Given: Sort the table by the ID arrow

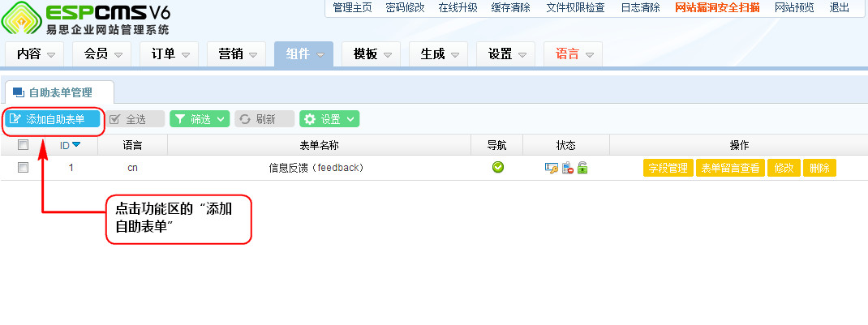Looking at the screenshot, I should coord(76,145).
